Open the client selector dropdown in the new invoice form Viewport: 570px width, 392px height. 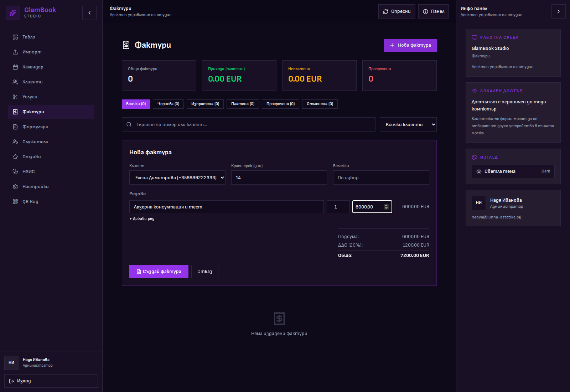click(177, 177)
